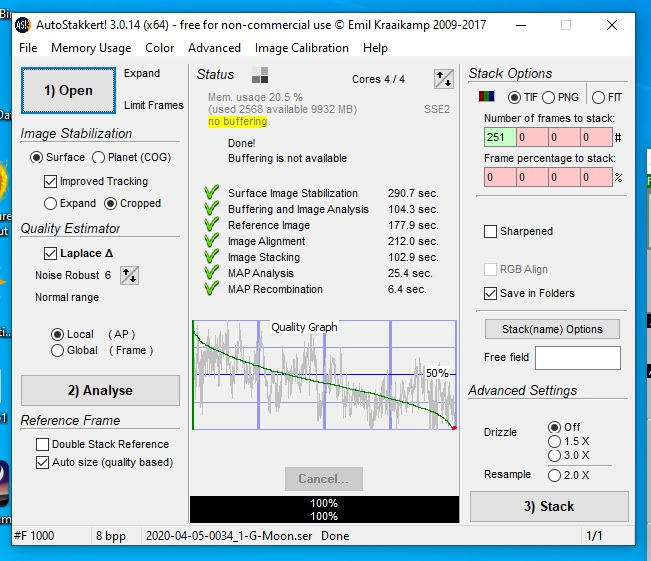This screenshot has height=561, width=651.
Task: Click the Image Alignment green checkmark
Action: (211, 241)
